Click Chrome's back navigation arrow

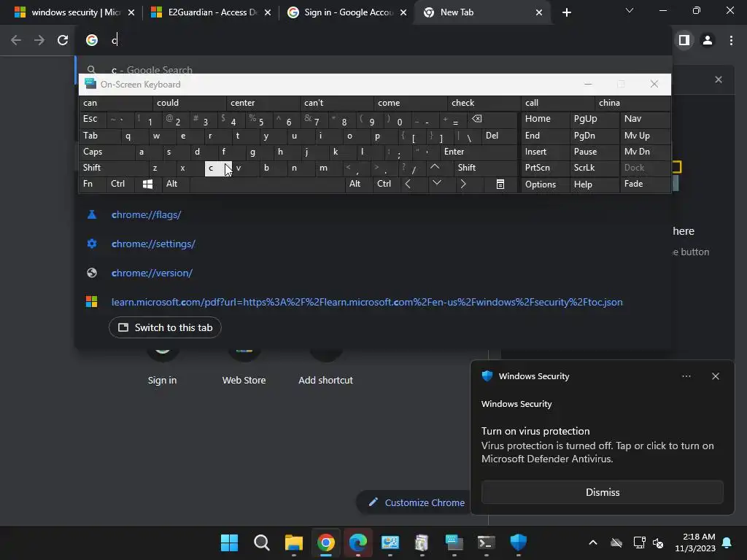click(x=16, y=41)
